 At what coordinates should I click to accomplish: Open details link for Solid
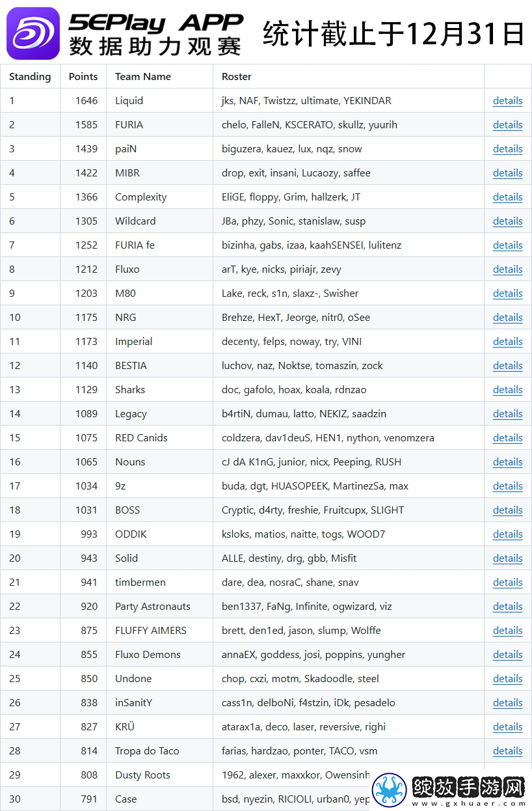coord(507,558)
